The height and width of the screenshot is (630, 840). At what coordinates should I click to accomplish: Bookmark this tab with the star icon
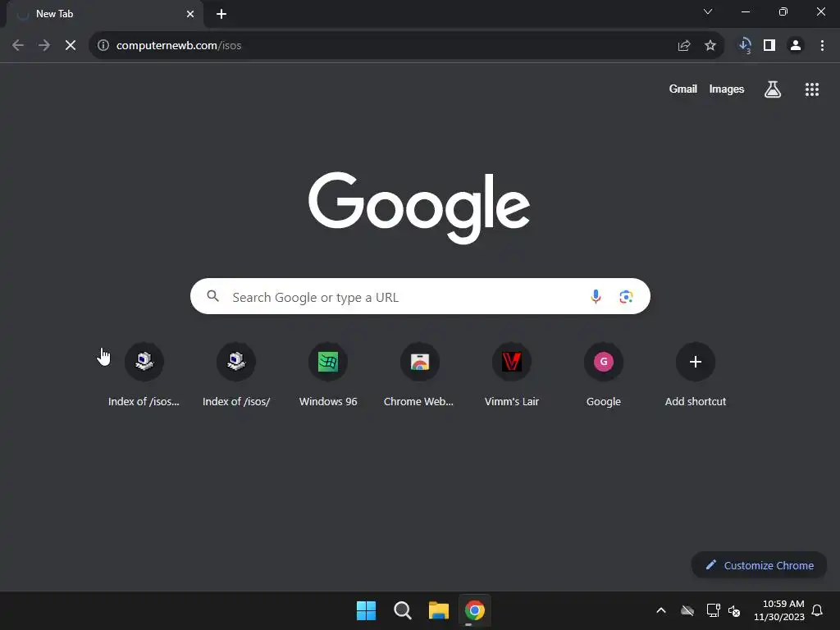[710, 46]
